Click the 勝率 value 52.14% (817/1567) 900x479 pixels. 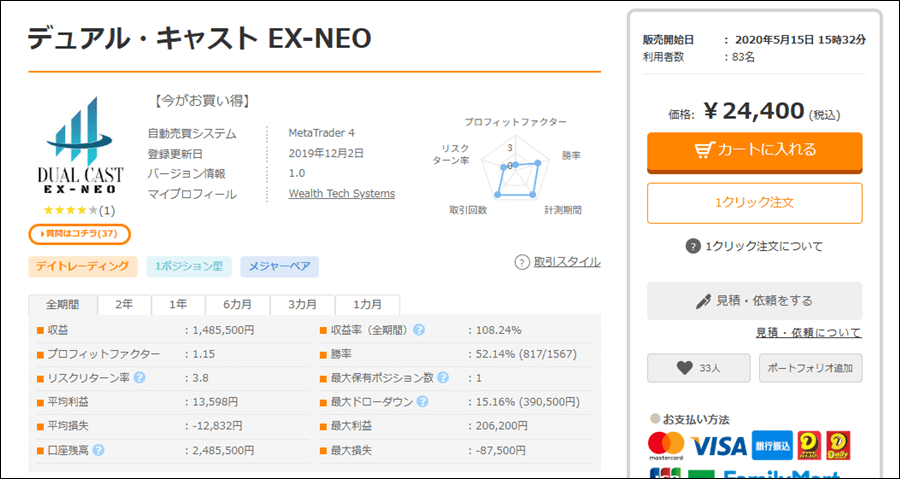tap(526, 354)
